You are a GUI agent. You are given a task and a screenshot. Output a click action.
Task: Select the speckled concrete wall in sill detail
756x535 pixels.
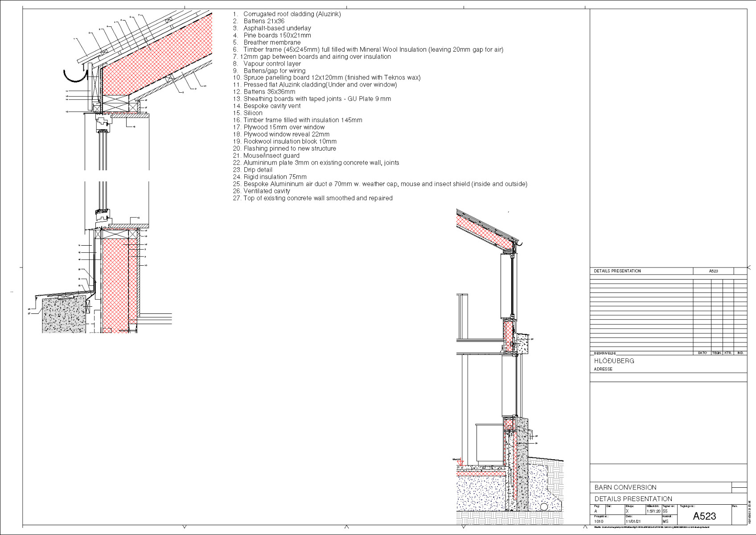coord(64,315)
